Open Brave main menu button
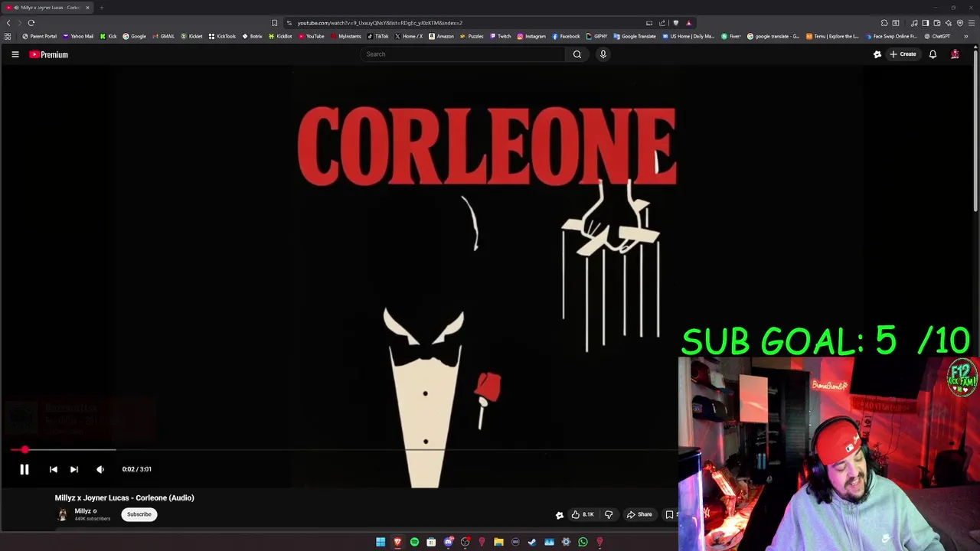Screen dimensions: 980x551 (972, 23)
